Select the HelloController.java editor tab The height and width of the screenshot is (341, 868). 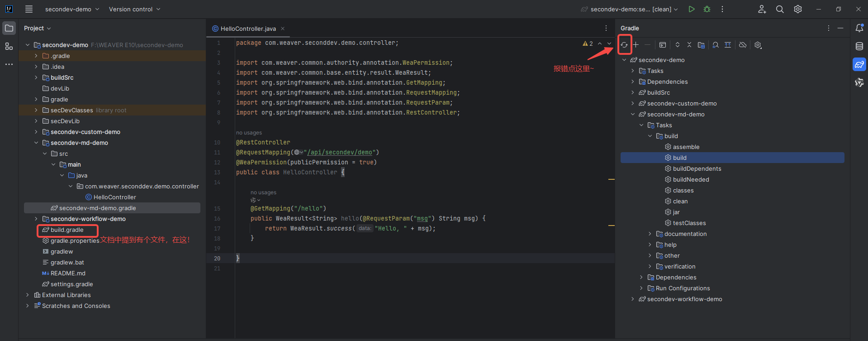[x=248, y=29]
